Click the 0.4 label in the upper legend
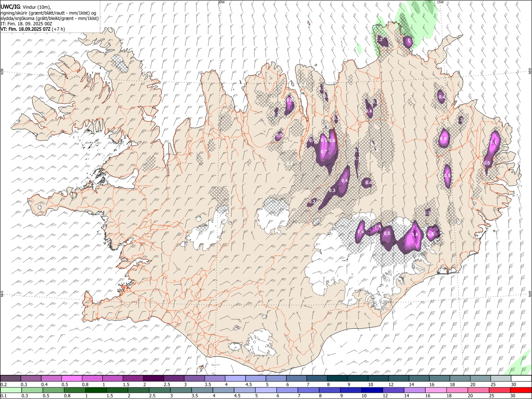This screenshot has width=532, height=399. (44, 384)
